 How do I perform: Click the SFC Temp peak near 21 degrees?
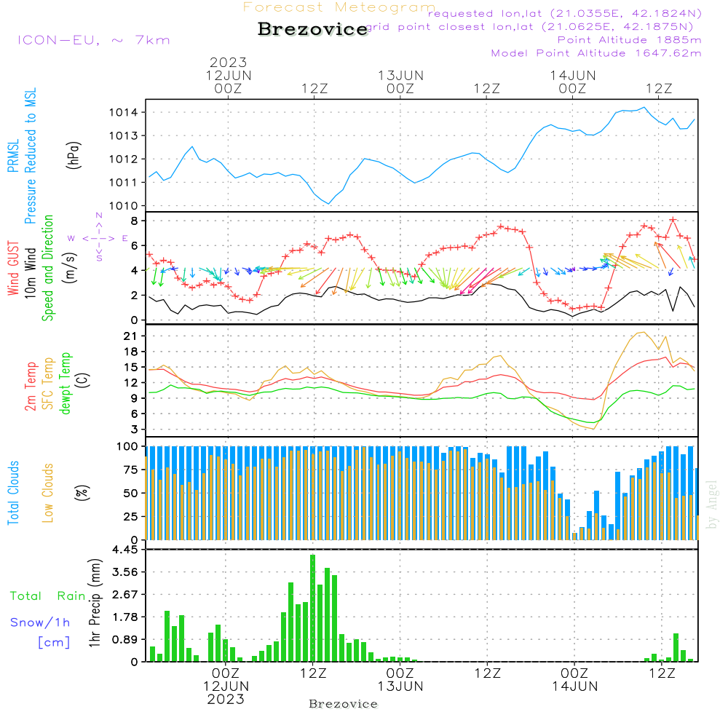click(643, 333)
